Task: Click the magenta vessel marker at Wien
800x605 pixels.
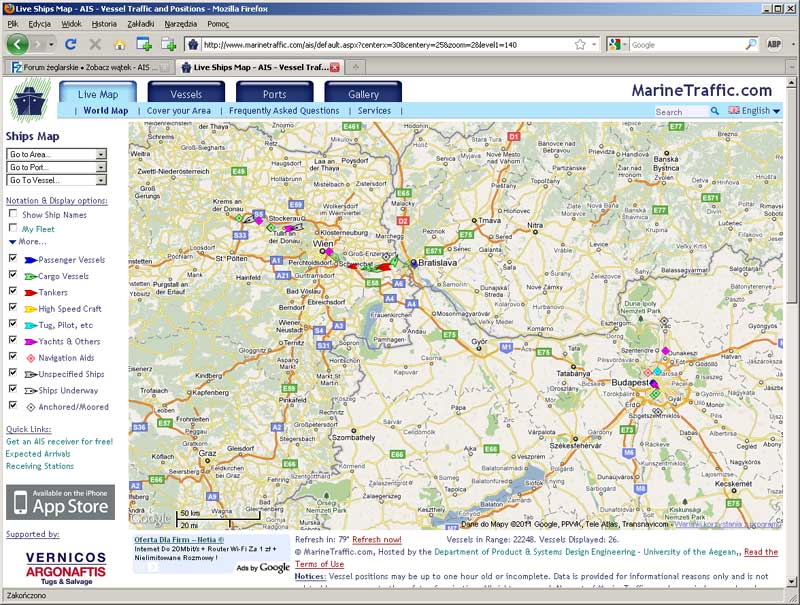Action: tap(329, 251)
